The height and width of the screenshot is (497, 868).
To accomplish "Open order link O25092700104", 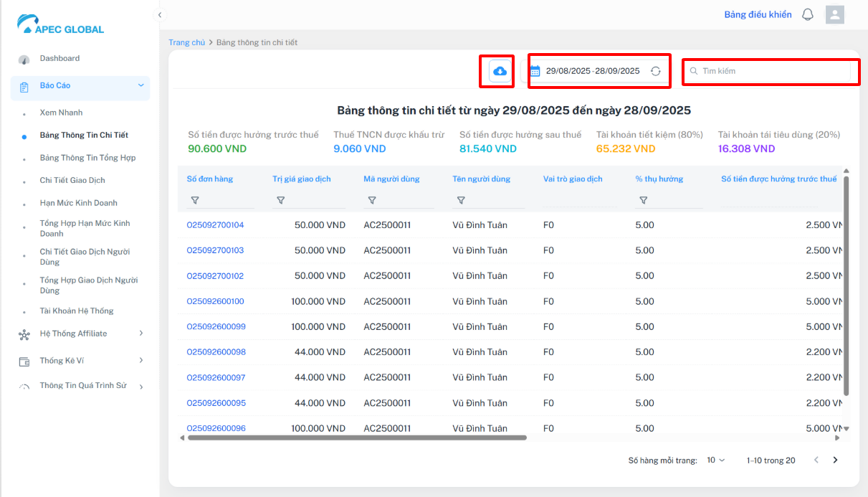I will click(x=215, y=225).
